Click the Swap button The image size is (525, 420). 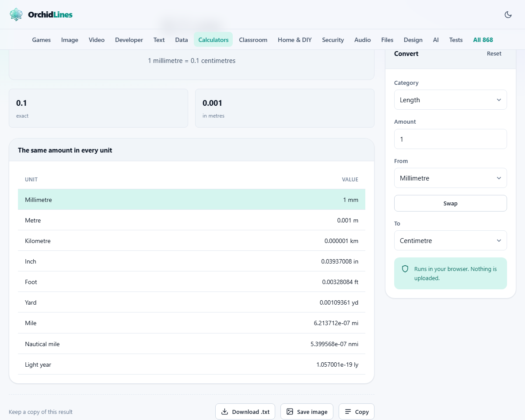click(x=450, y=203)
